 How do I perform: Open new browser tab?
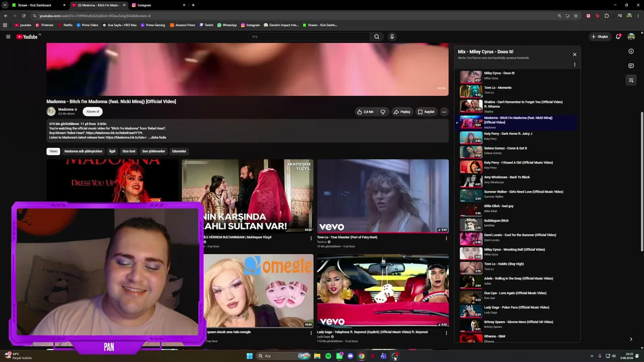pyautogui.click(x=193, y=5)
